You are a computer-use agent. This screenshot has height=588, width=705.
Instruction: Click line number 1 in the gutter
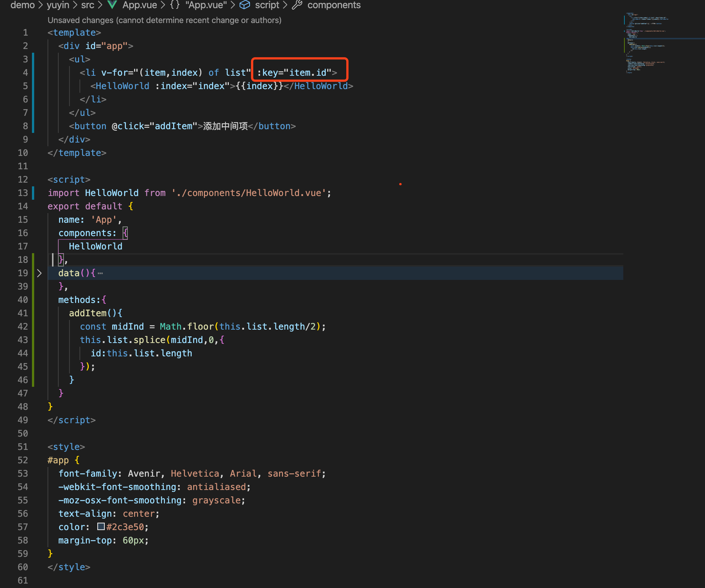pyautogui.click(x=25, y=33)
